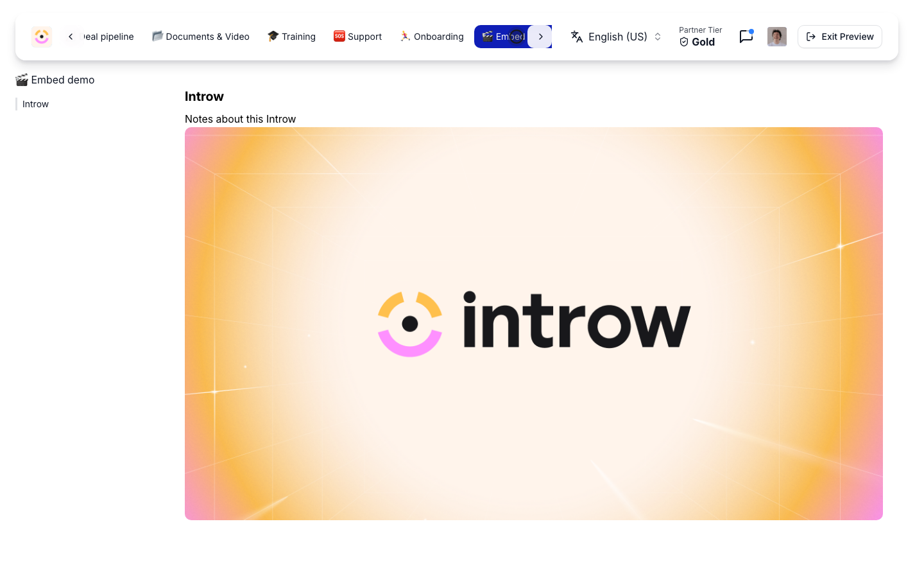Select the Embed demo tab

pos(502,37)
